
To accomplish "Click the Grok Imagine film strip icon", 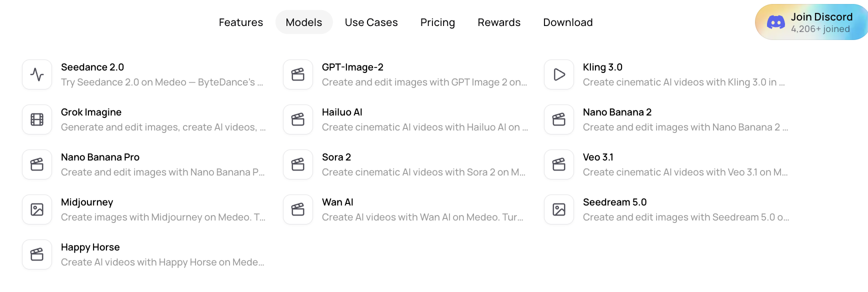I will pos(37,119).
